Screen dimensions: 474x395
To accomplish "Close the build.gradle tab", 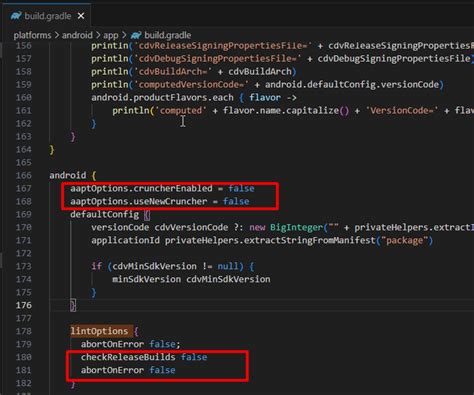I will [x=81, y=16].
